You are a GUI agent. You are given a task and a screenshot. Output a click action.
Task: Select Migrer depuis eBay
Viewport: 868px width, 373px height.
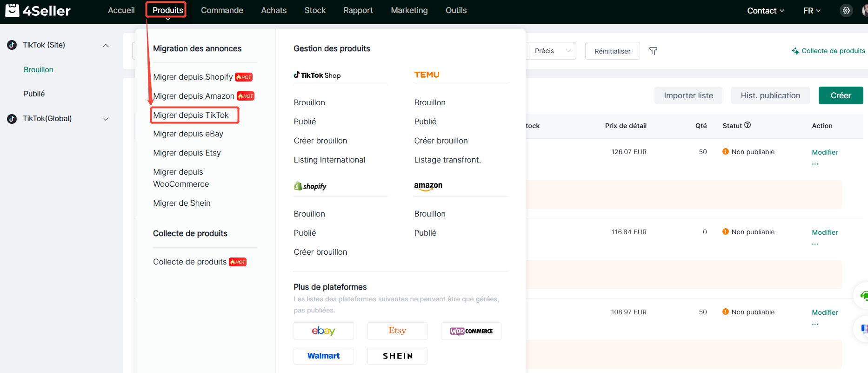click(x=188, y=134)
